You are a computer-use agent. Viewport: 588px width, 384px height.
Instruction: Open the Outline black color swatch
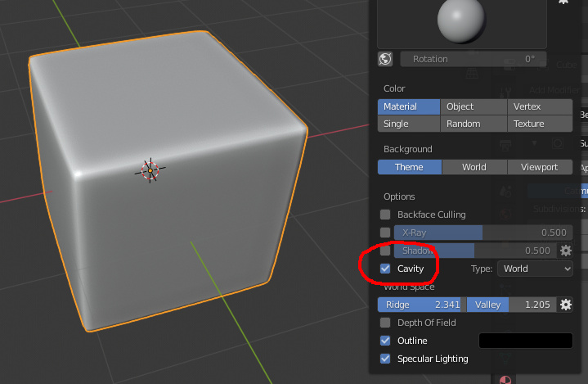[526, 341]
